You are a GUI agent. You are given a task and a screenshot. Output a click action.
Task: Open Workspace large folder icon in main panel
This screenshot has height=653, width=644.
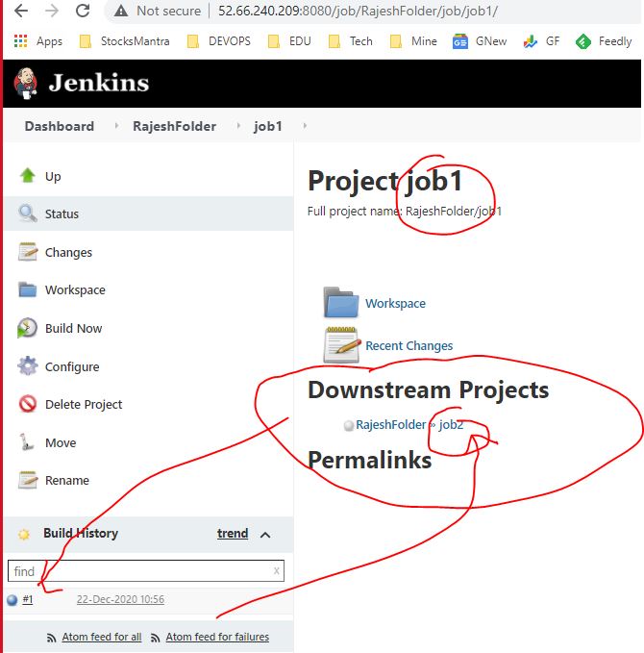pos(341,302)
